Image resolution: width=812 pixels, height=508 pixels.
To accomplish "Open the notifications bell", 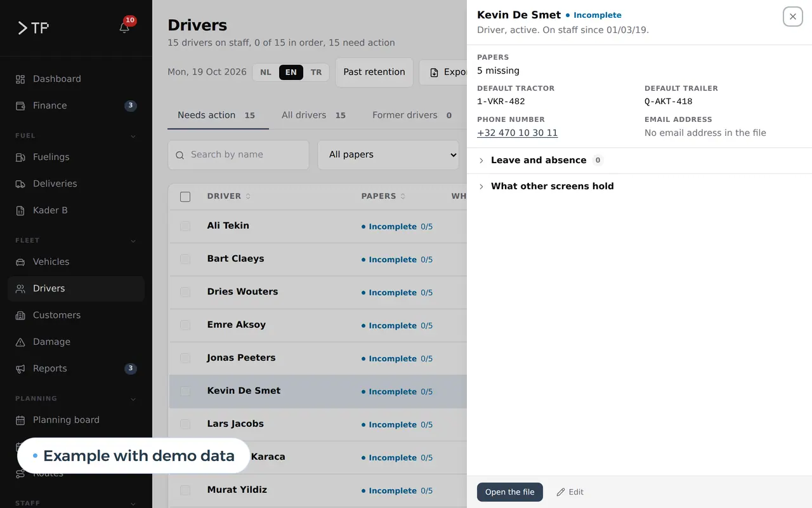I will (x=124, y=27).
